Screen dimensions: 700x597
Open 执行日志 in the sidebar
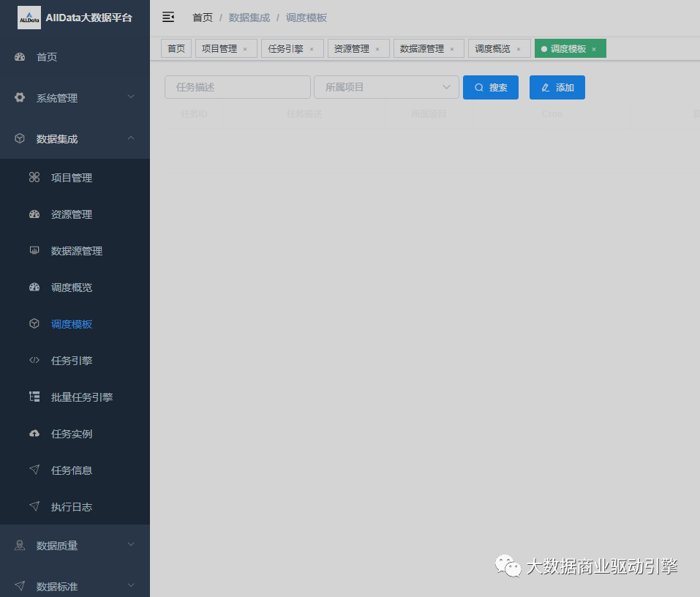pyautogui.click(x=72, y=507)
